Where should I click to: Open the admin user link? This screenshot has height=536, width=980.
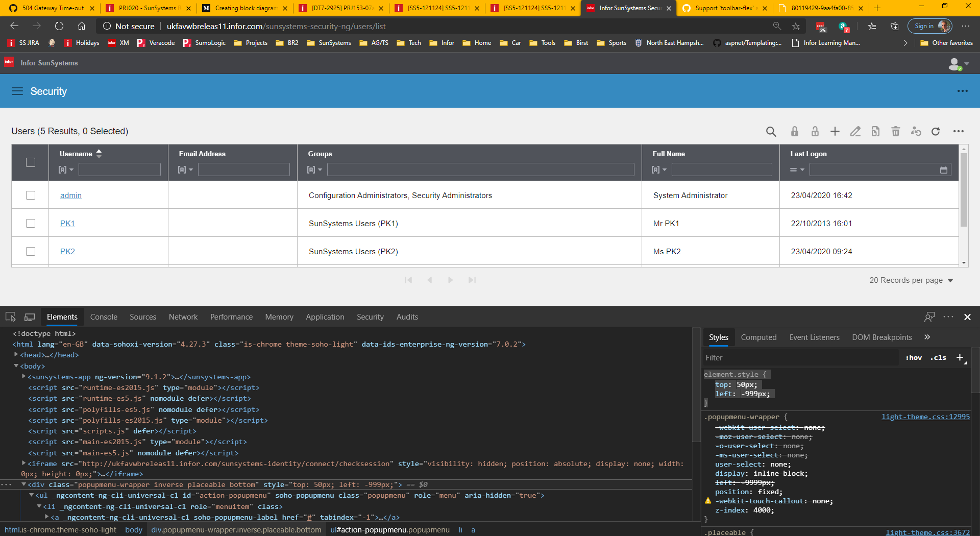click(x=71, y=196)
